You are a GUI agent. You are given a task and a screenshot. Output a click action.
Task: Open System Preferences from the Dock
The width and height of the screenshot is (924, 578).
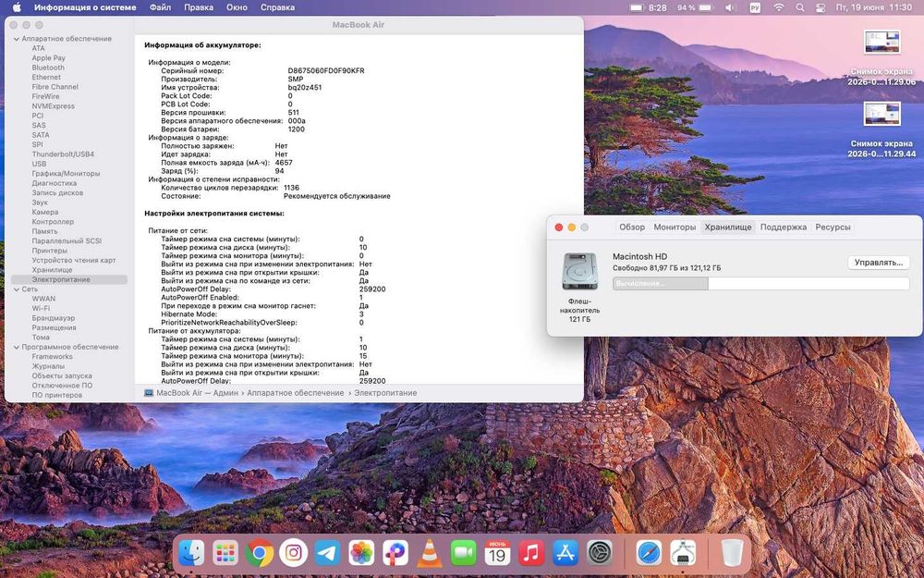[x=600, y=553]
